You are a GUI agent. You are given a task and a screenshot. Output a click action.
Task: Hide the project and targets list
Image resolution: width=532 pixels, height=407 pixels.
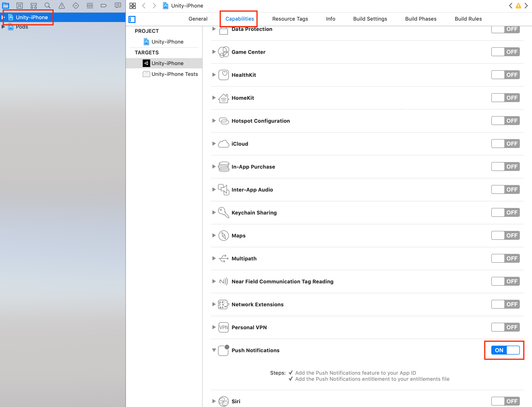(132, 19)
